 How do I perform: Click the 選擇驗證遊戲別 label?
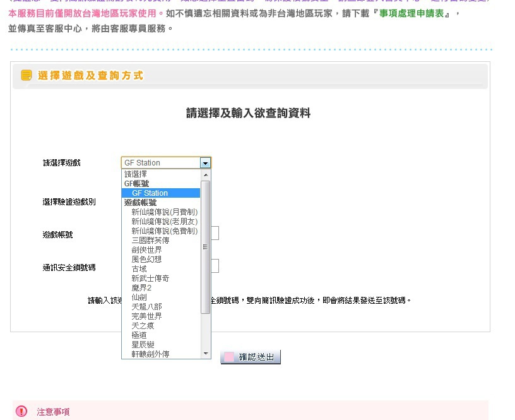point(69,201)
